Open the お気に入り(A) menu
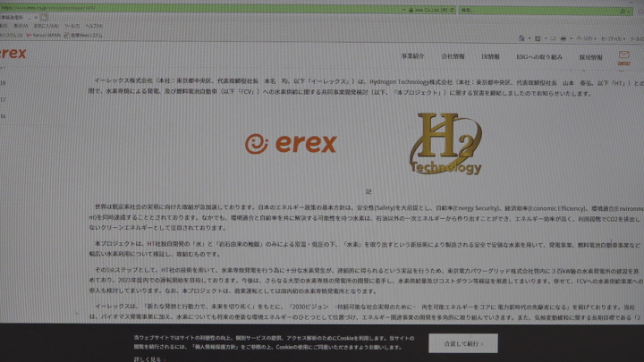This screenshot has height=362, width=644. tap(46, 26)
